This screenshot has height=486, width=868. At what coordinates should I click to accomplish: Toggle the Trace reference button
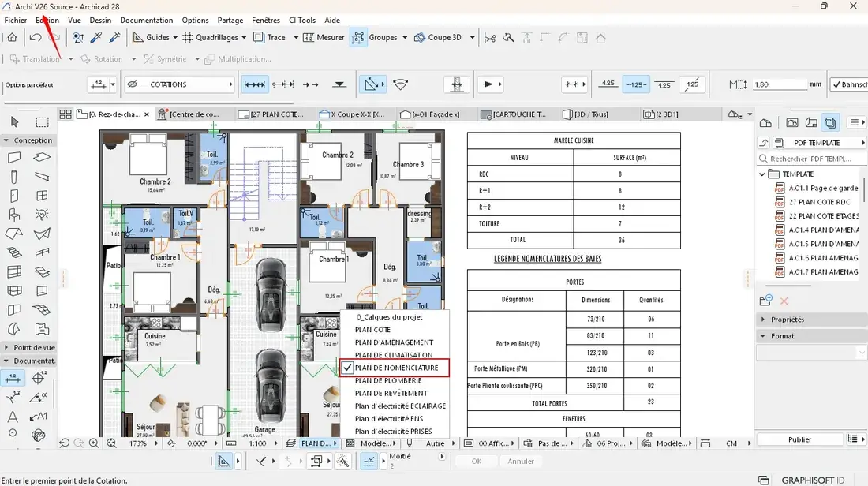click(270, 38)
